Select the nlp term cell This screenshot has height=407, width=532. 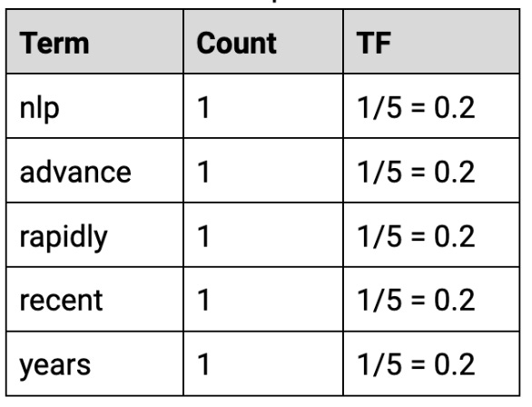[x=94, y=106]
